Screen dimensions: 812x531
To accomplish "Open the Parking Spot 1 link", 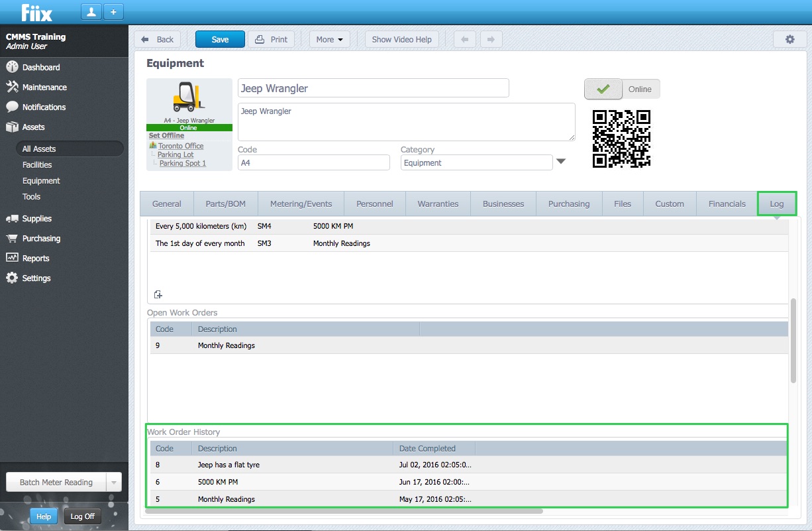I will (183, 163).
